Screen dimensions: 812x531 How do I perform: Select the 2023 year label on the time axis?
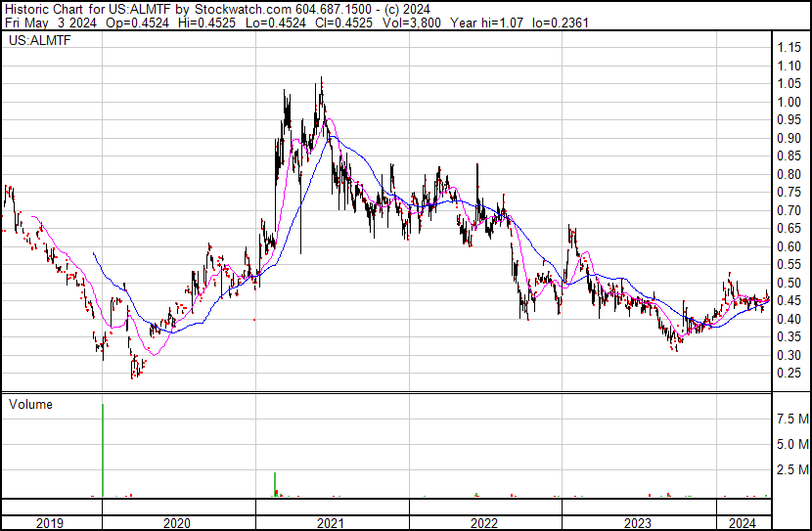(x=638, y=522)
